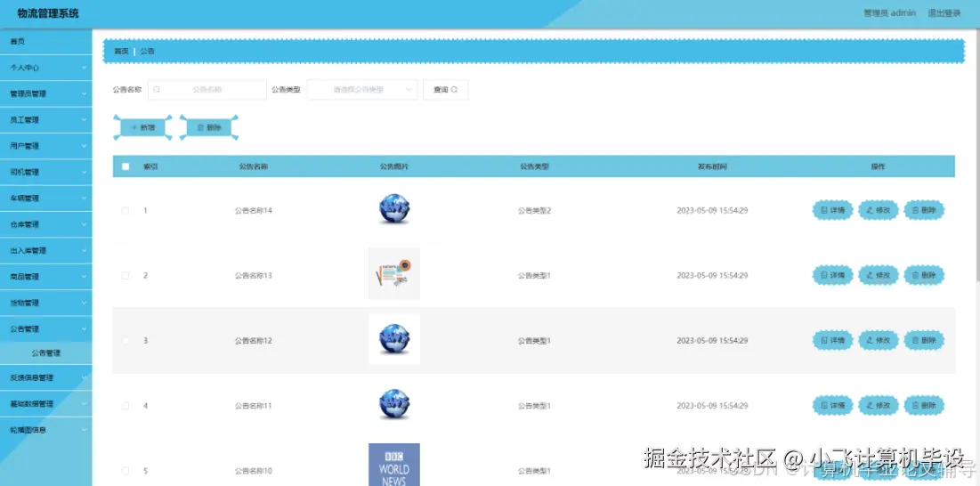Click the 公告名称 column header
The image size is (980, 486).
pyautogui.click(x=253, y=166)
